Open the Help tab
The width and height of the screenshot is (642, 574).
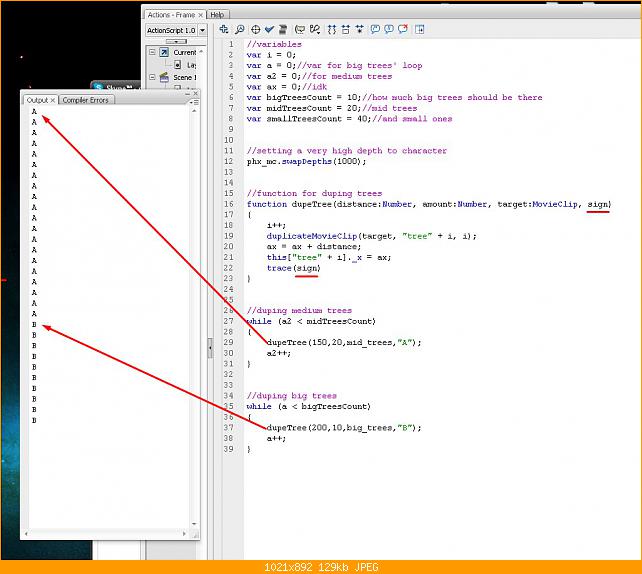(217, 15)
